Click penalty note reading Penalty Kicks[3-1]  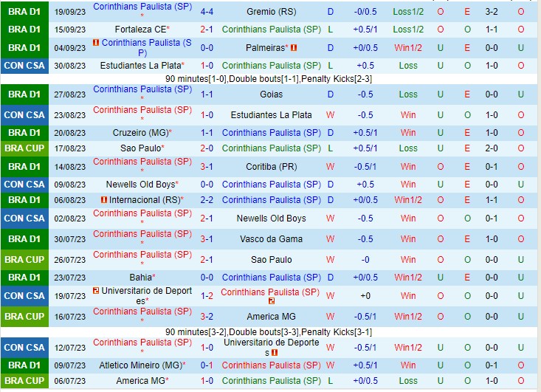[x=337, y=332]
